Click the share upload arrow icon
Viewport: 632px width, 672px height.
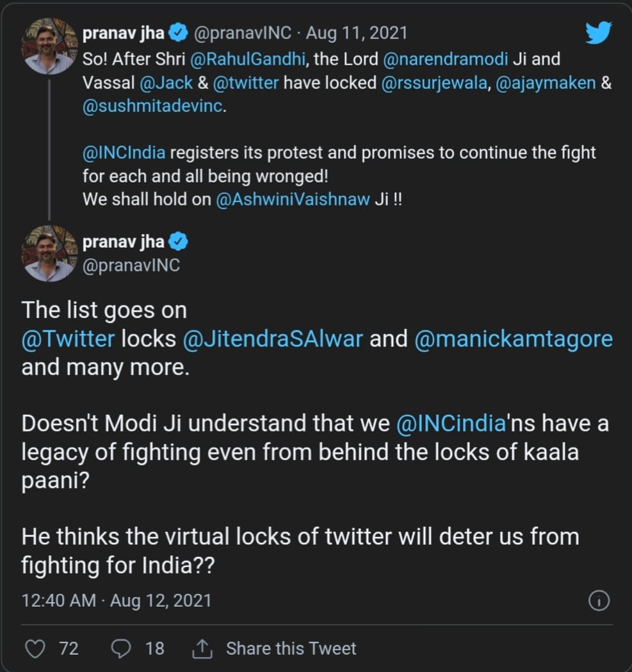(x=202, y=648)
